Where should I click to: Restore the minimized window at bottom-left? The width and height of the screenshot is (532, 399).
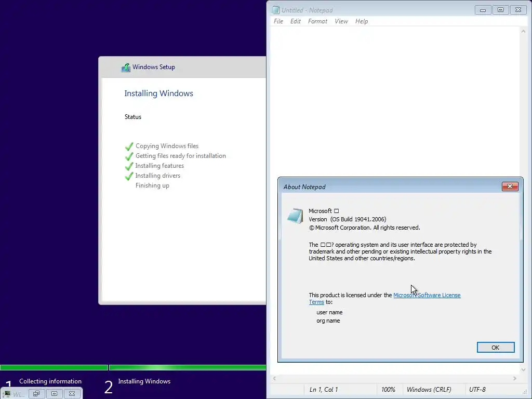pyautogui.click(x=37, y=394)
